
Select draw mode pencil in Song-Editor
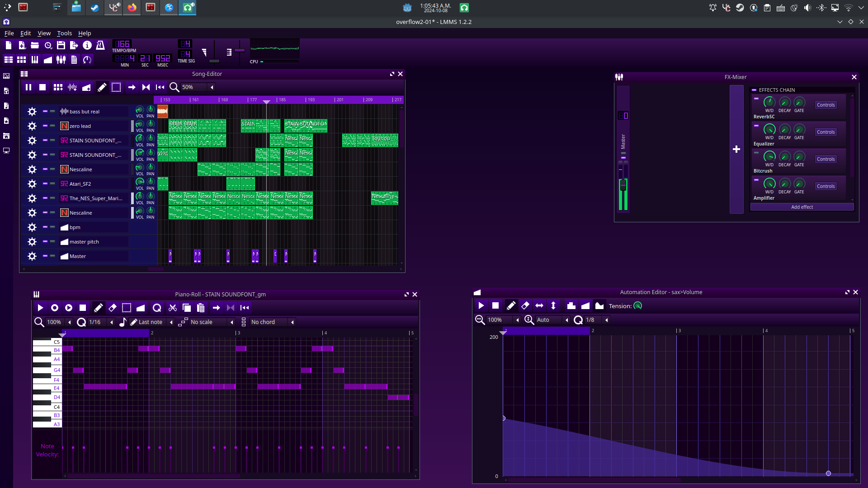[x=102, y=87]
